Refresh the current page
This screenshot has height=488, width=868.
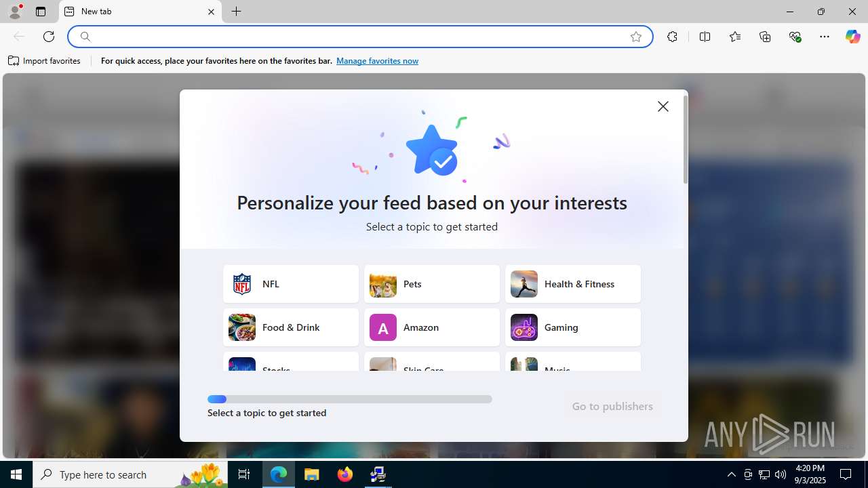coord(49,37)
